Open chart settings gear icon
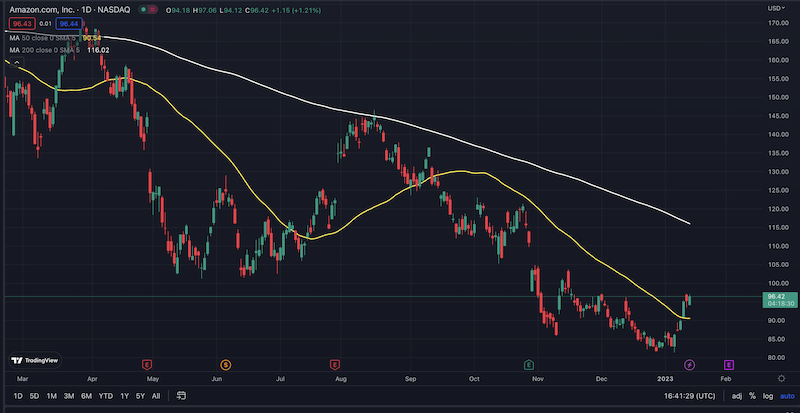 [x=781, y=378]
